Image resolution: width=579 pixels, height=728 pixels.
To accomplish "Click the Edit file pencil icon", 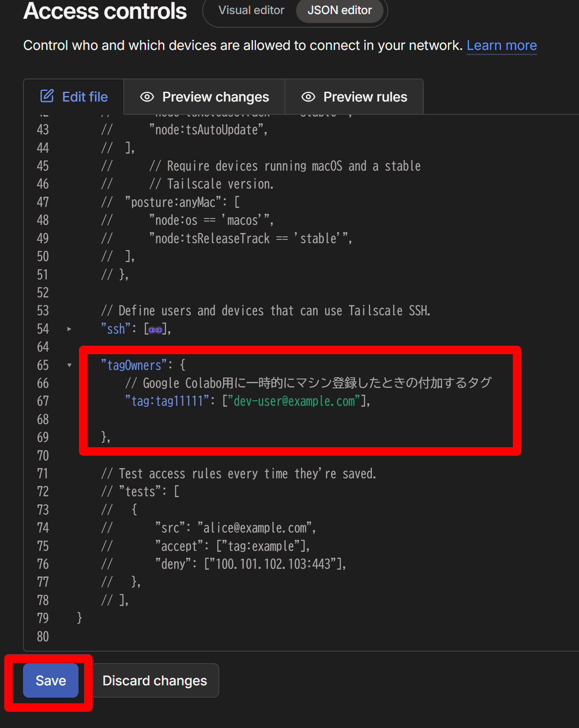I will pyautogui.click(x=47, y=96).
